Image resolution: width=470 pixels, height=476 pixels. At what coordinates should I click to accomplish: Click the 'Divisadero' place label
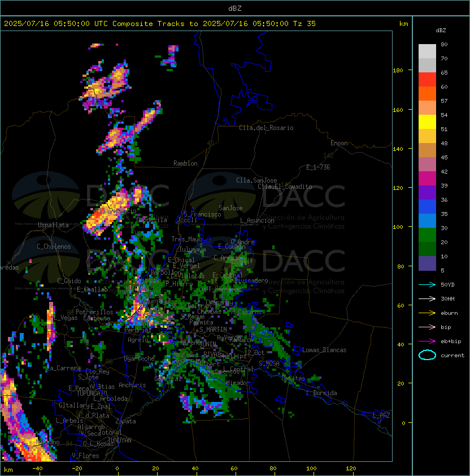point(251,280)
